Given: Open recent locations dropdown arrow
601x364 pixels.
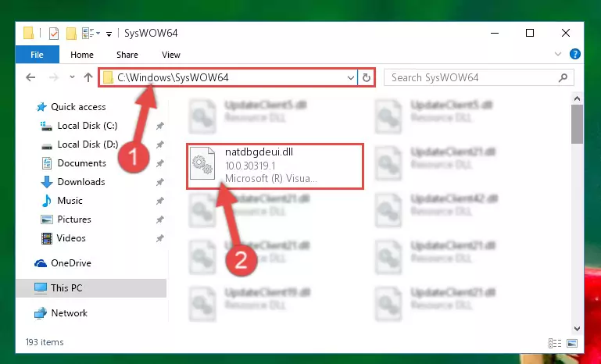Looking at the screenshot, I should (72, 77).
